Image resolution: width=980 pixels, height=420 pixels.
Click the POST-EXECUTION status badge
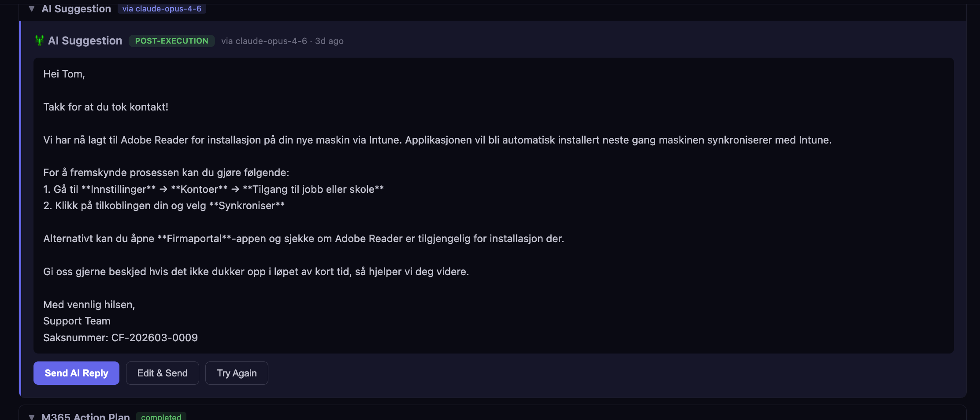(171, 41)
